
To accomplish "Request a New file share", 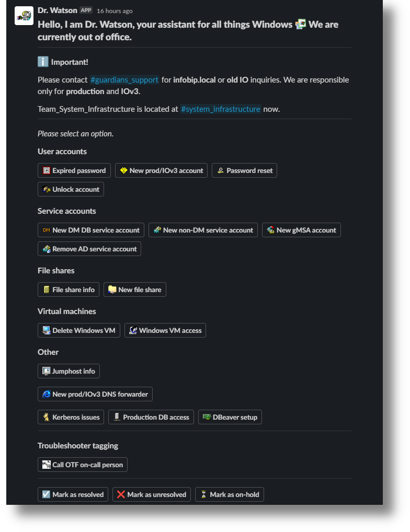I will pyautogui.click(x=135, y=290).
